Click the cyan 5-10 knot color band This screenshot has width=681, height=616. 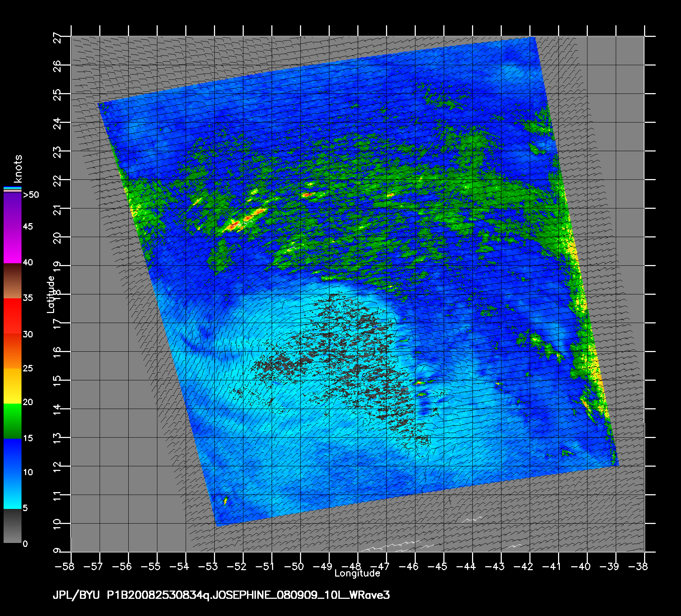click(13, 491)
